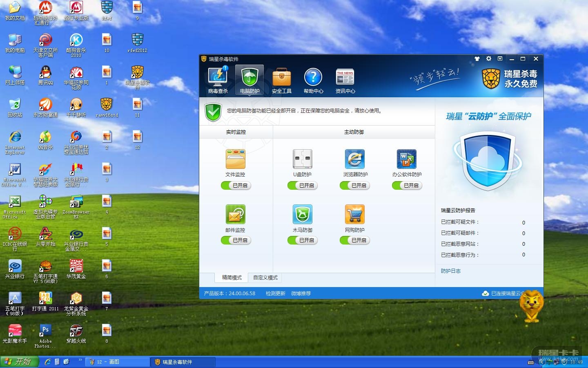
Task: Select the Adobe Photoshop desktop shortcut
Action: [45, 336]
